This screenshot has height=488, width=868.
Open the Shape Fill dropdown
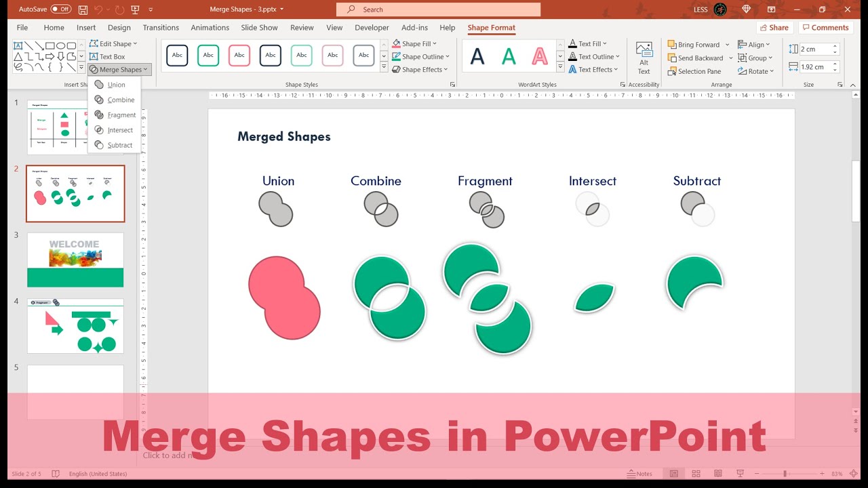tap(416, 43)
